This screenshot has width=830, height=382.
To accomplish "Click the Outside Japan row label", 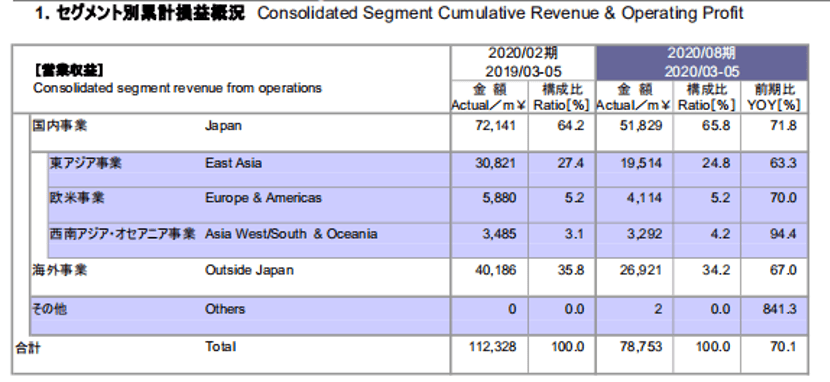I will [249, 270].
